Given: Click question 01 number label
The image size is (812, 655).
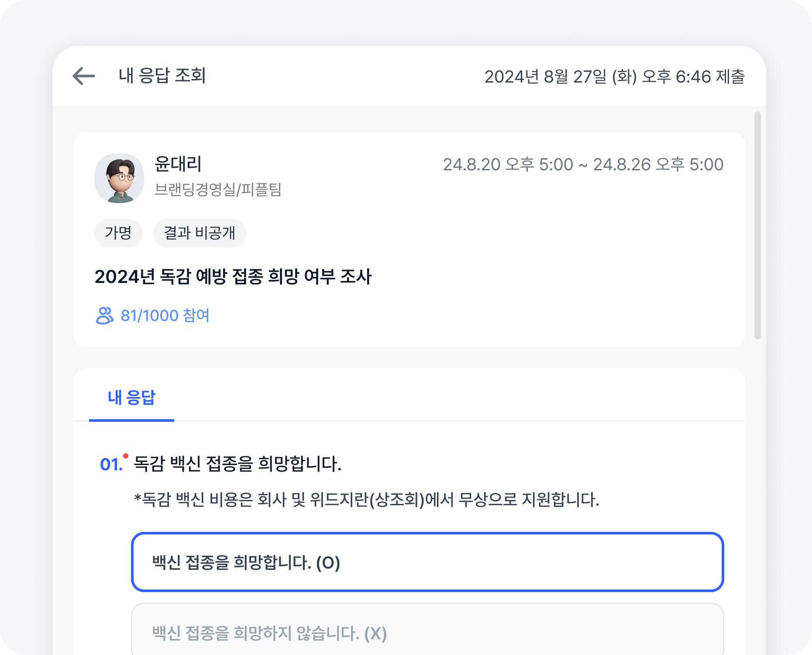Looking at the screenshot, I should tap(111, 464).
